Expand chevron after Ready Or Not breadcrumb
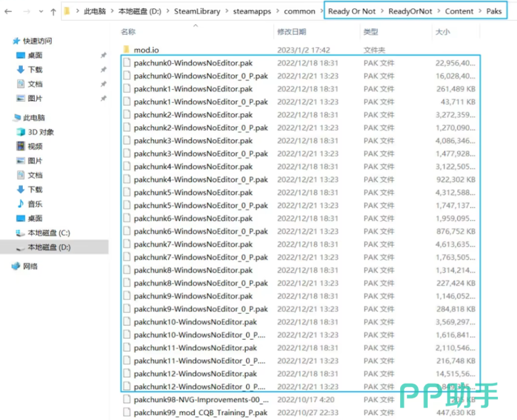Image resolution: width=517 pixels, height=420 pixels. click(382, 11)
